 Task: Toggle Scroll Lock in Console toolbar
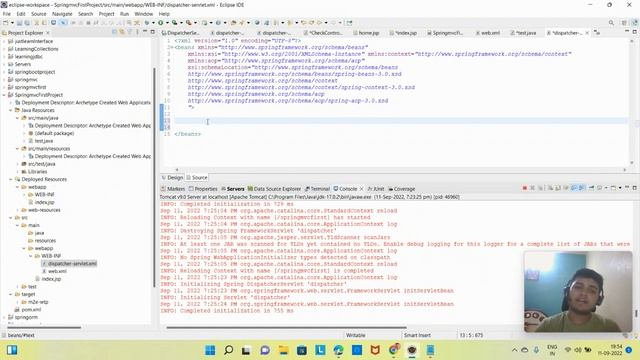point(558,188)
